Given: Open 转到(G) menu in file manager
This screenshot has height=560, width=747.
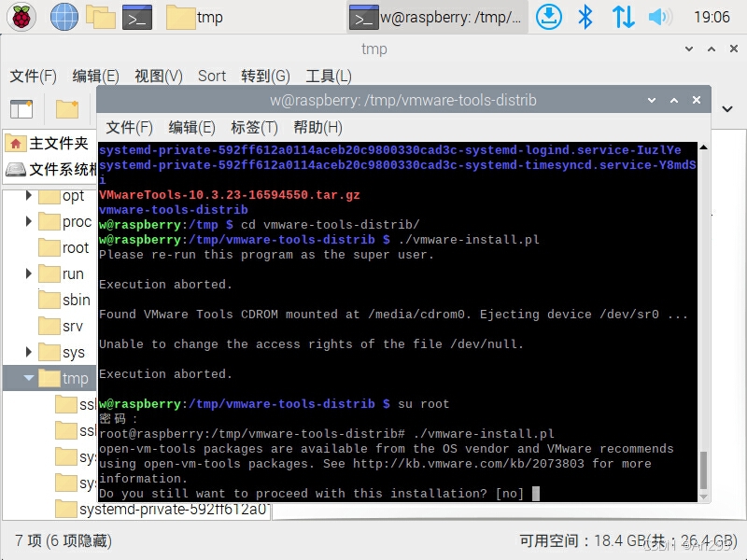Looking at the screenshot, I should tap(265, 76).
